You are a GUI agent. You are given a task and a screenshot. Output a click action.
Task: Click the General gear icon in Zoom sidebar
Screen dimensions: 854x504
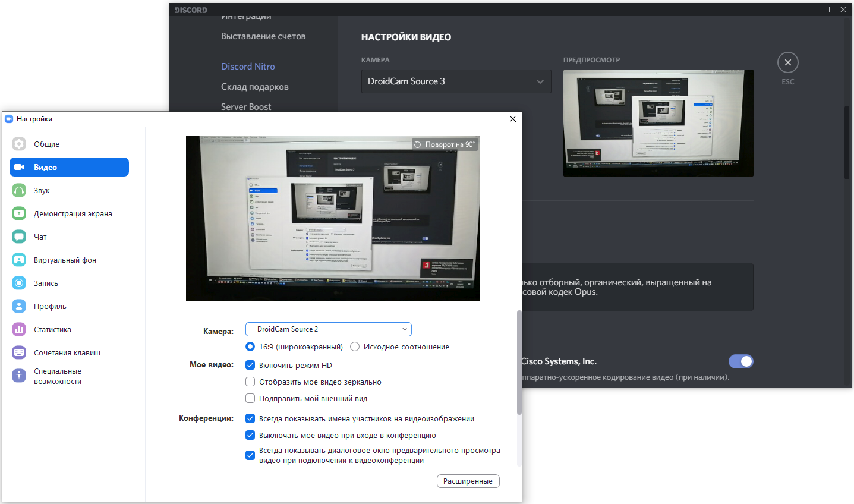coord(19,144)
